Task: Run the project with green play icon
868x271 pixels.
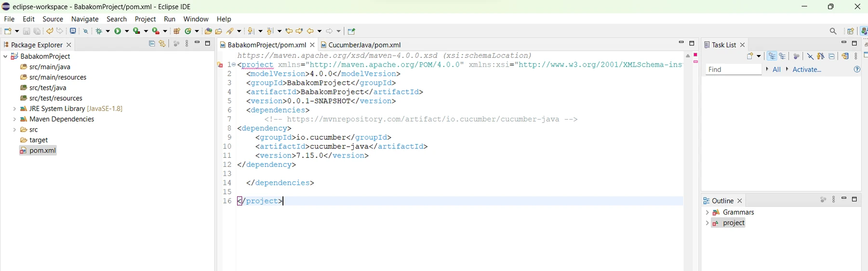Action: [x=118, y=31]
